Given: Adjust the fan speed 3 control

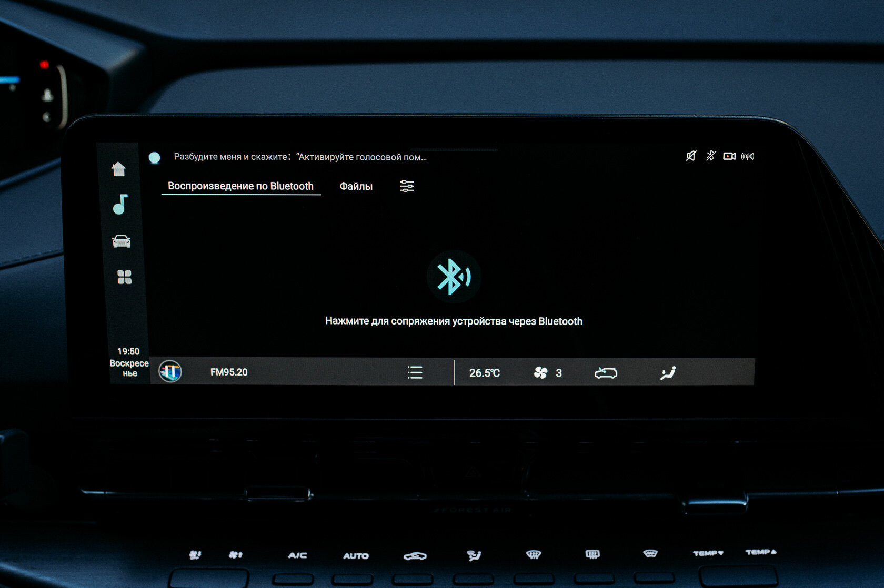Looking at the screenshot, I should (x=548, y=373).
